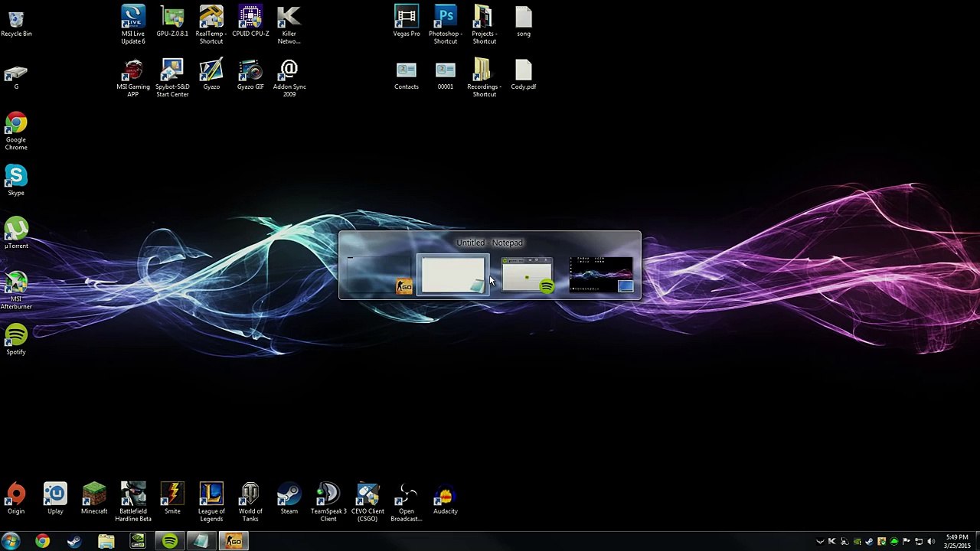The width and height of the screenshot is (980, 551).
Task: Select the Cody.pdf file icon
Action: tap(524, 74)
